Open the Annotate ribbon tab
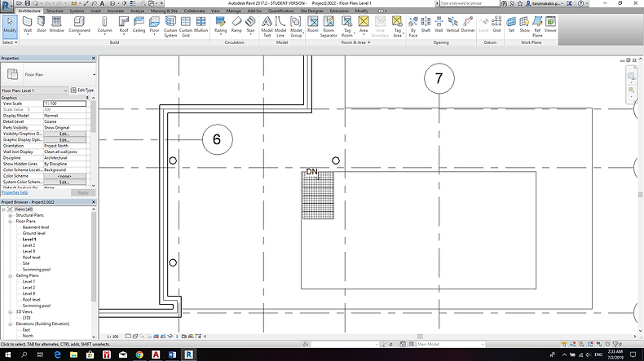 pyautogui.click(x=116, y=11)
